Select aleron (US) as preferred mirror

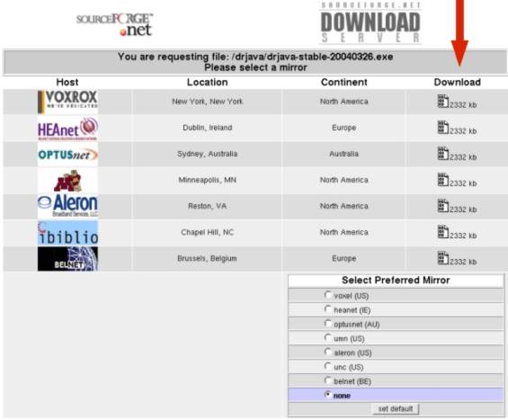coord(328,352)
